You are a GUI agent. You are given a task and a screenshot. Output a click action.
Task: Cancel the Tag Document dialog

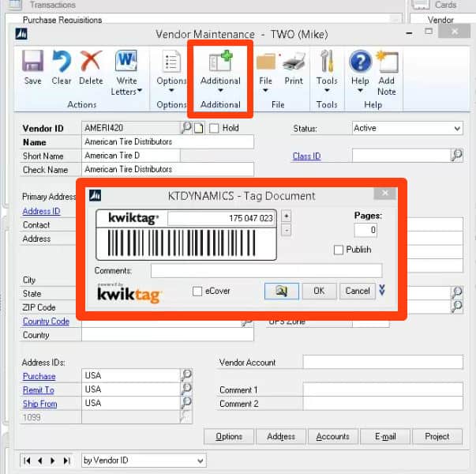(358, 291)
